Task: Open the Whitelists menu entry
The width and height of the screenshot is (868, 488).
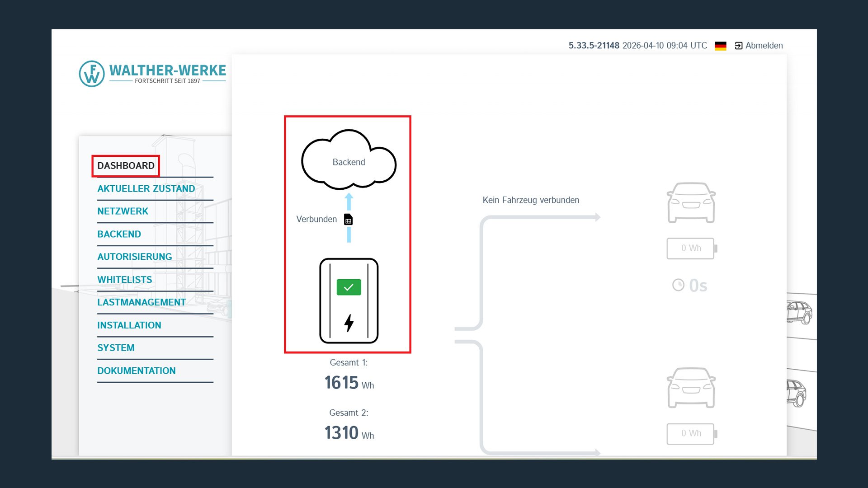Action: (124, 280)
